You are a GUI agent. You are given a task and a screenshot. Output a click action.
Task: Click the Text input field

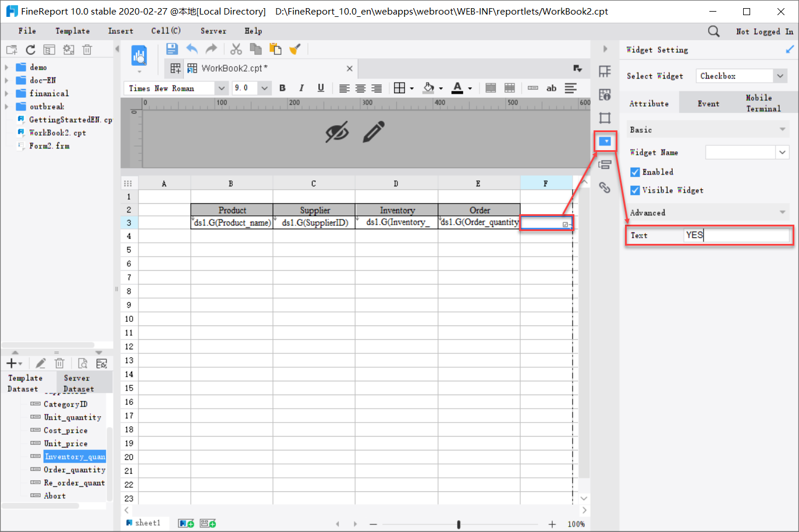tap(736, 235)
